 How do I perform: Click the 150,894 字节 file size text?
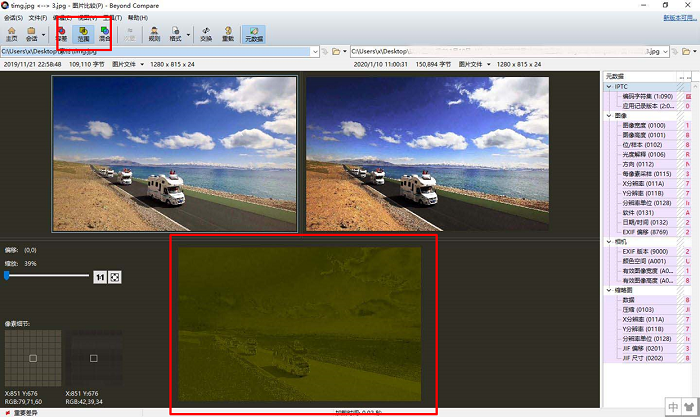(x=433, y=64)
